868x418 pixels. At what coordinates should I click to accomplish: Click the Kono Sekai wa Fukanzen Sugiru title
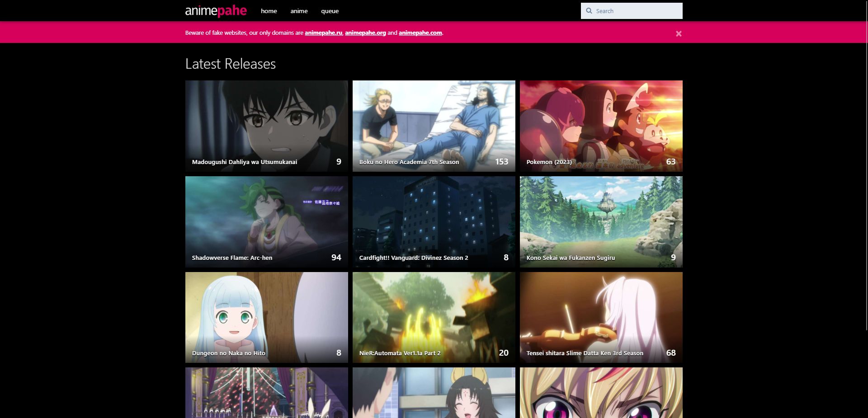pos(571,258)
